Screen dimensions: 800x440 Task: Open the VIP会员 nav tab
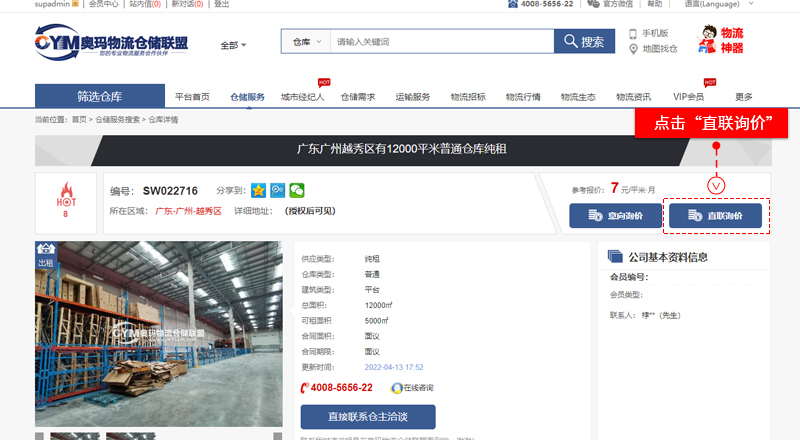[x=688, y=97]
